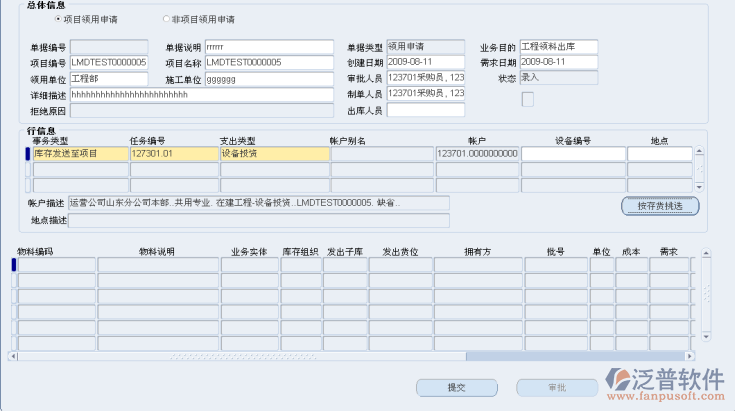Click the 行信息 scrollbar down arrow
The width and height of the screenshot is (735, 412).
pyautogui.click(x=699, y=187)
